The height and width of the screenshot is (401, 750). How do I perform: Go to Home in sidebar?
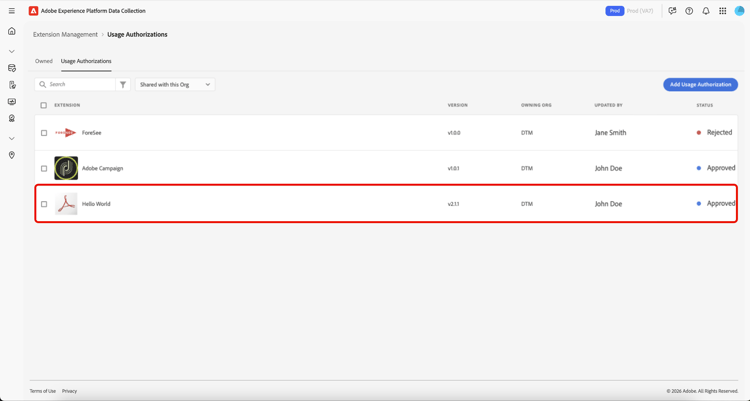tap(12, 31)
